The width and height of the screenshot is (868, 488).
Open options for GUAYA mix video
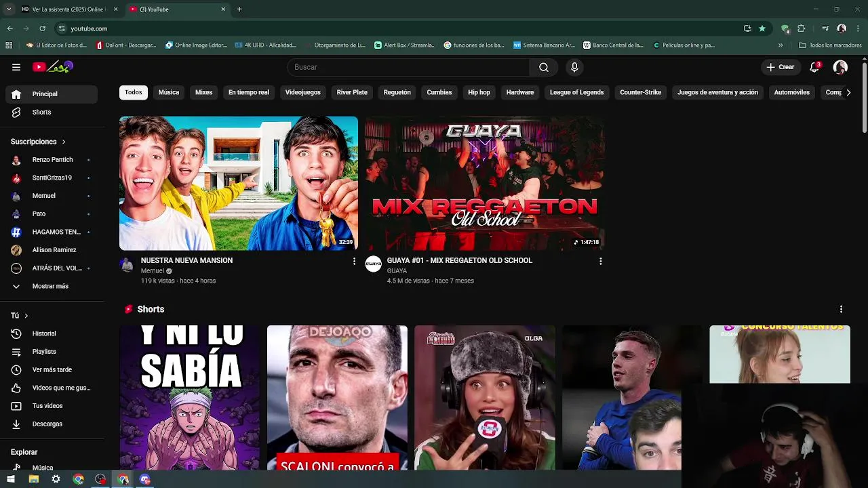point(600,261)
